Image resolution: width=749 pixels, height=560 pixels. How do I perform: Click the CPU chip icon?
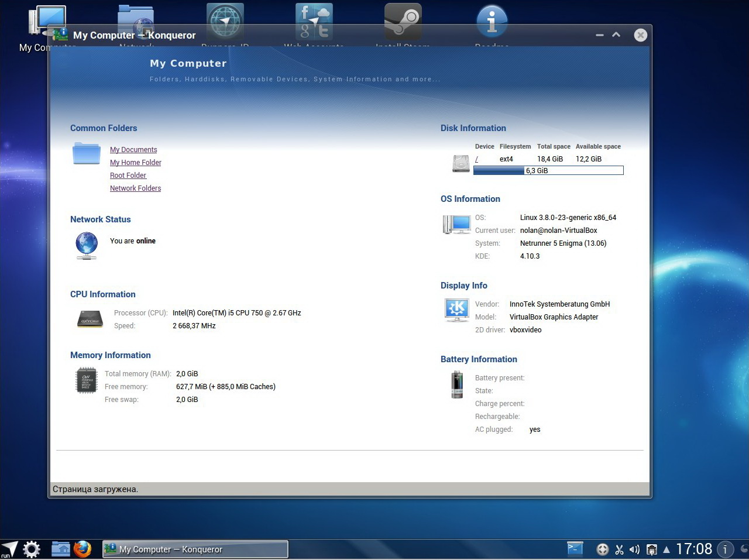90,319
